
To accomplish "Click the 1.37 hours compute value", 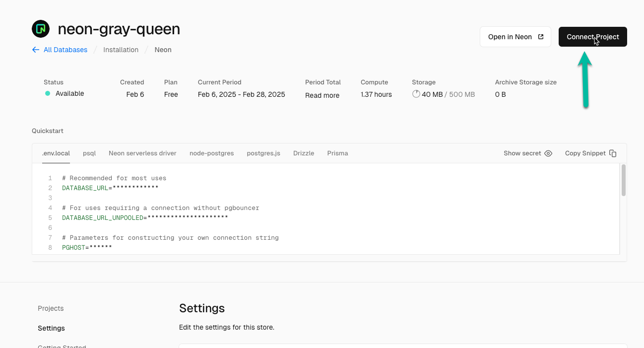I will (376, 94).
